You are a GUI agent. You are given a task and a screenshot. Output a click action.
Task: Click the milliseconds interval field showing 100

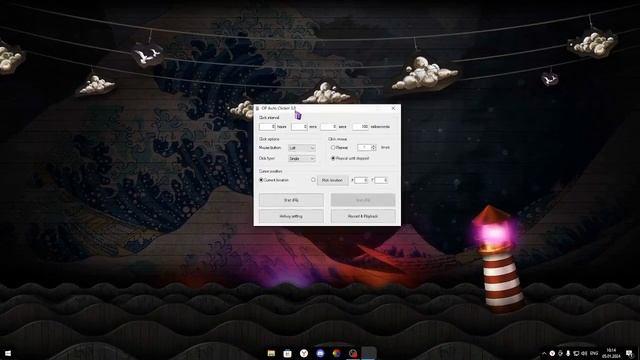360,127
